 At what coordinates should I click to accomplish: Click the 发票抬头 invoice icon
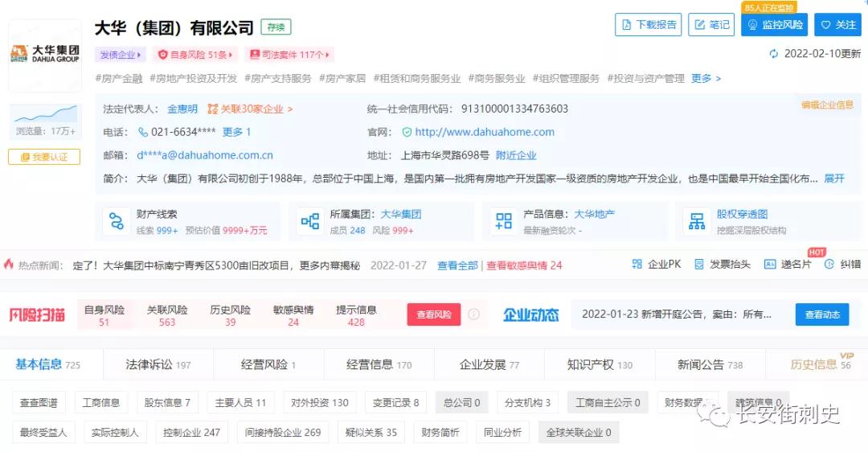(699, 265)
